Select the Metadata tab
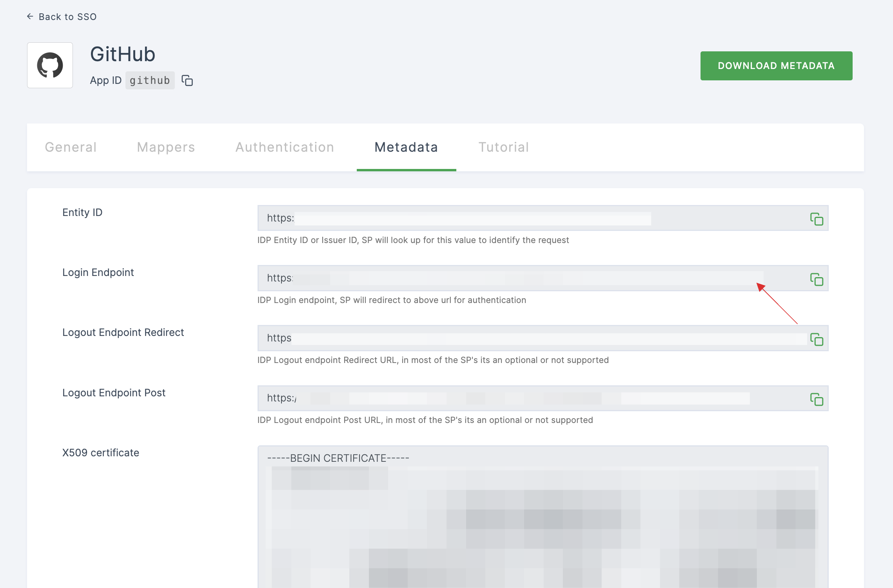The height and width of the screenshot is (588, 893). [x=406, y=147]
